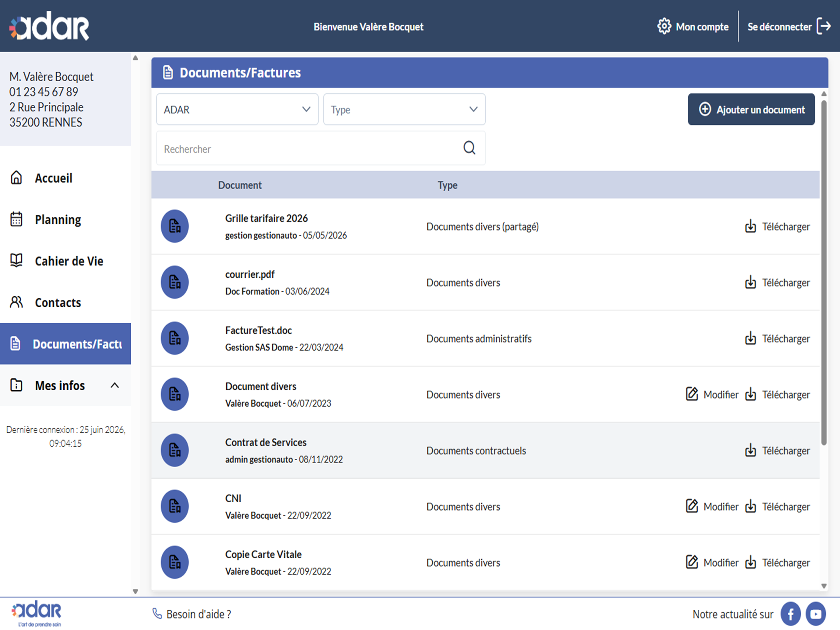Click "courrier.pdf" document name

point(249,274)
